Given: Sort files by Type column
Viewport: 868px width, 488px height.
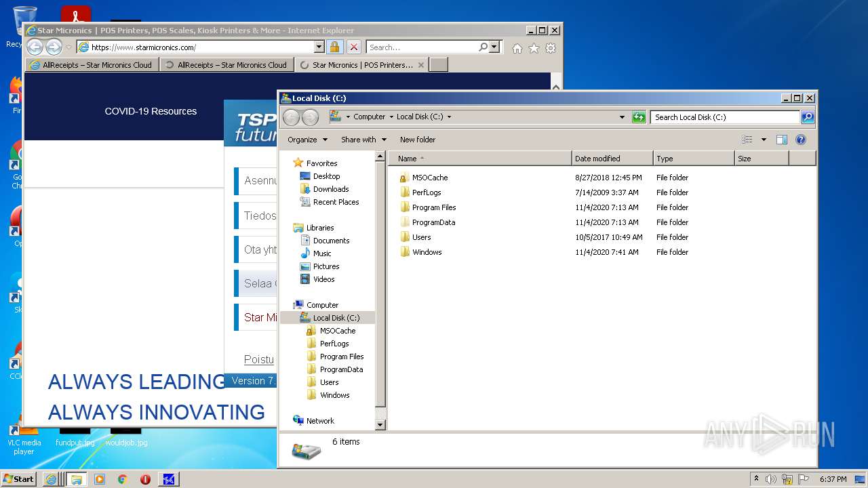Looking at the screenshot, I should [x=694, y=159].
